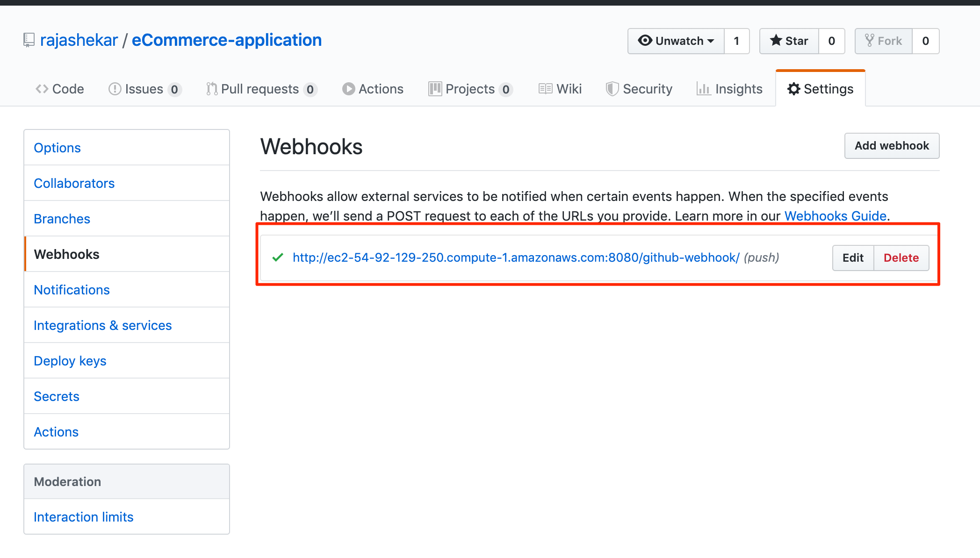Image resolution: width=980 pixels, height=558 pixels.
Task: Open Branches settings section
Action: (x=62, y=219)
